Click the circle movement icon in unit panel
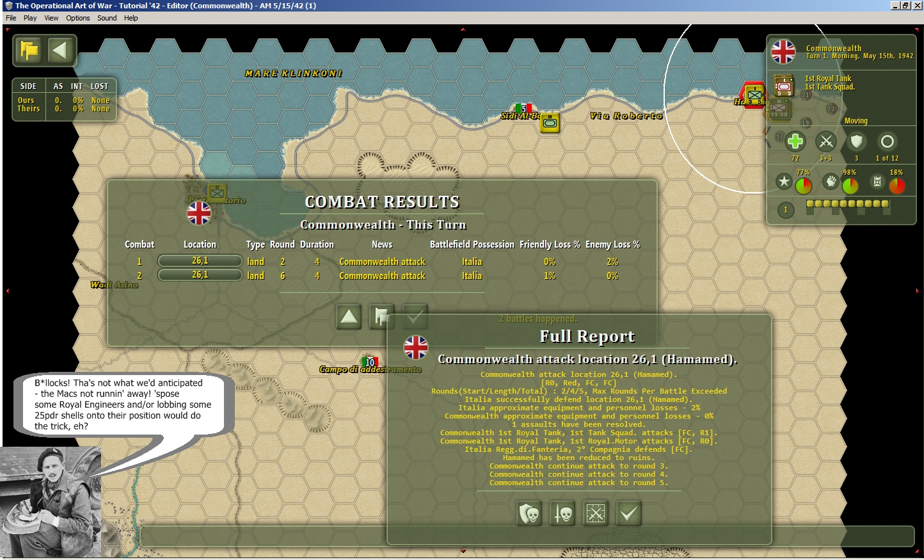 [887, 141]
